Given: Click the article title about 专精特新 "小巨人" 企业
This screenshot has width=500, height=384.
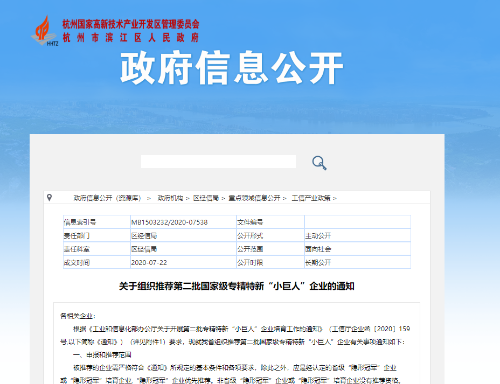Looking at the screenshot, I should (x=237, y=286).
